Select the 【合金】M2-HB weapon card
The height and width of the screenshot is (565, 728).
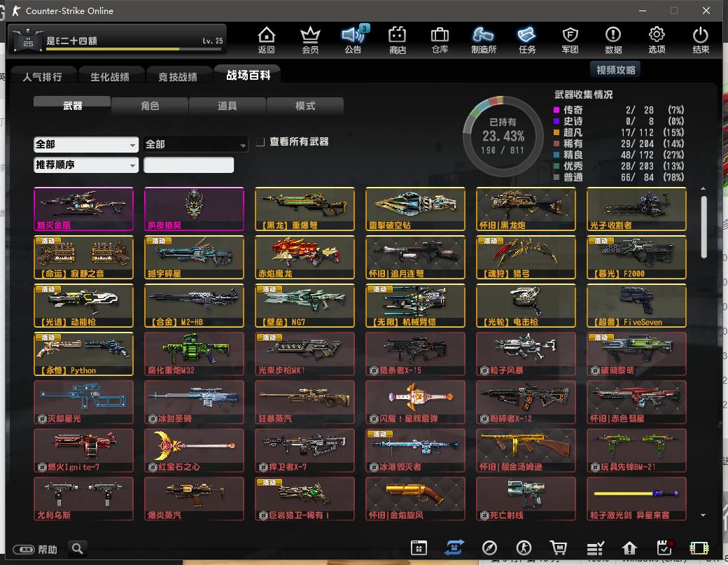pyautogui.click(x=194, y=305)
